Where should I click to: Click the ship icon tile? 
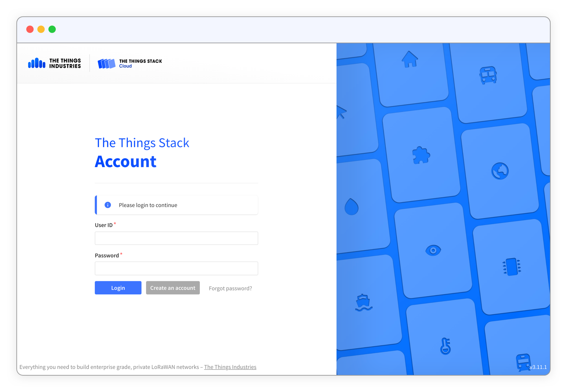pos(364,302)
